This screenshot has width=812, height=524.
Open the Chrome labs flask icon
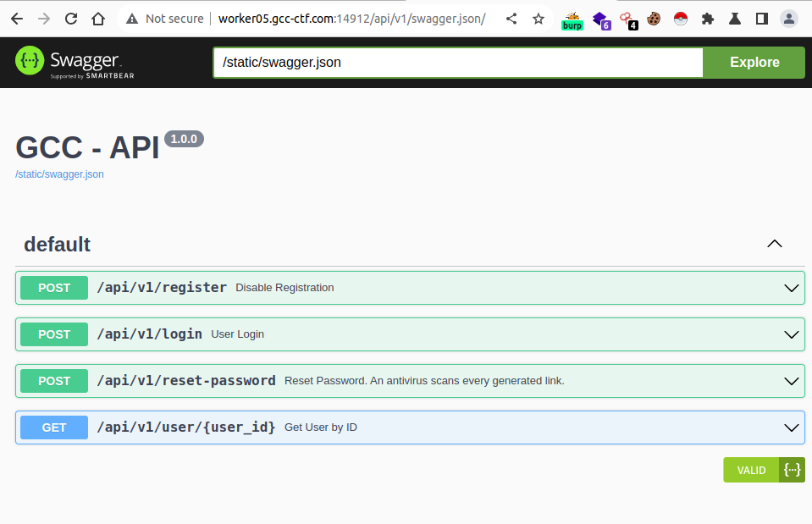[735, 19]
